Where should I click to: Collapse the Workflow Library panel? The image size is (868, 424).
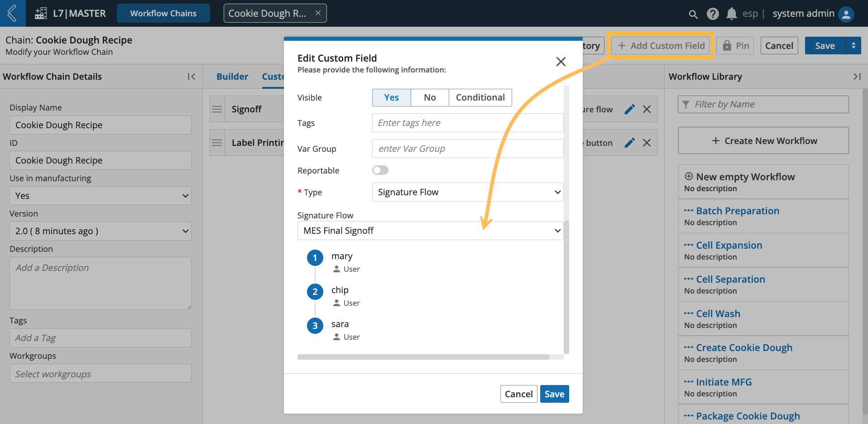click(857, 77)
